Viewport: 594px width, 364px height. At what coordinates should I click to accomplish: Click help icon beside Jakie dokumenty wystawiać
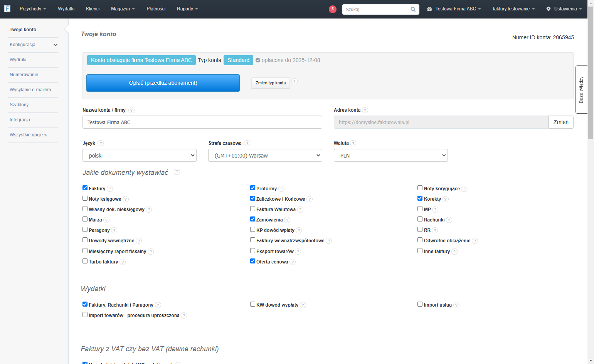[177, 172]
